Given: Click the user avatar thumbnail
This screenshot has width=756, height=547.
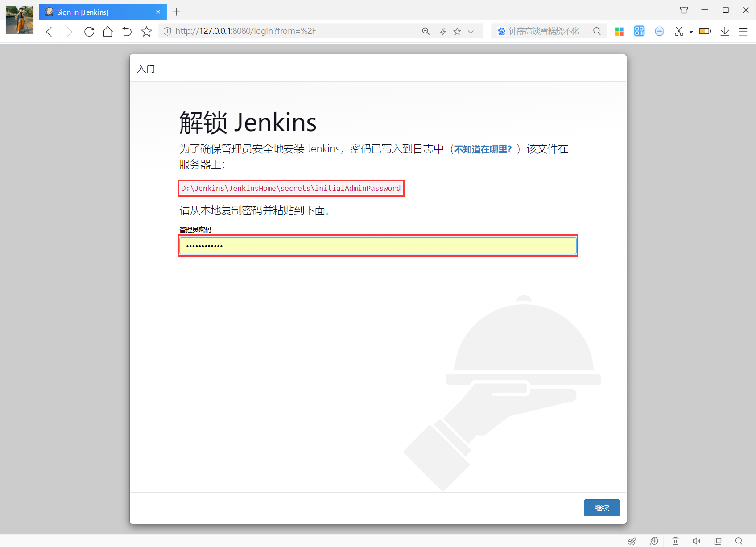Looking at the screenshot, I should pyautogui.click(x=20, y=20).
